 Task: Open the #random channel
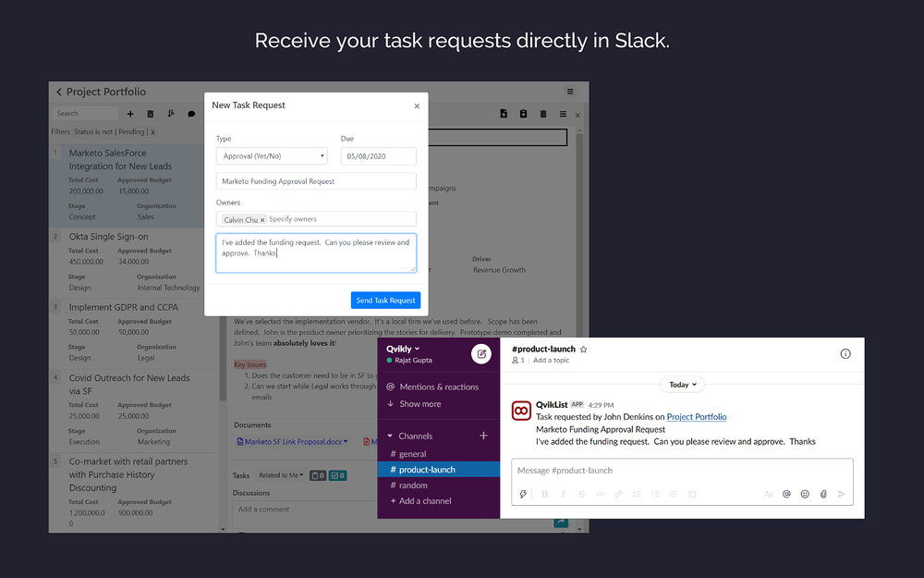pyautogui.click(x=409, y=486)
